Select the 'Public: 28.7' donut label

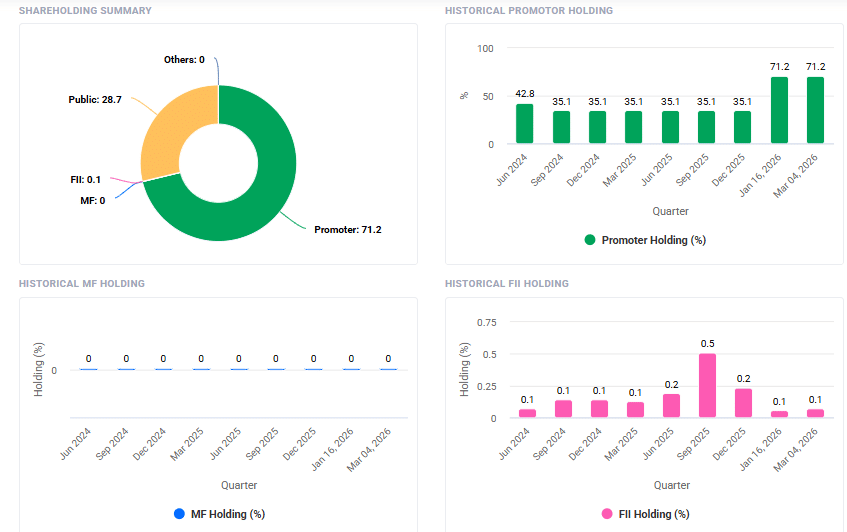95,100
